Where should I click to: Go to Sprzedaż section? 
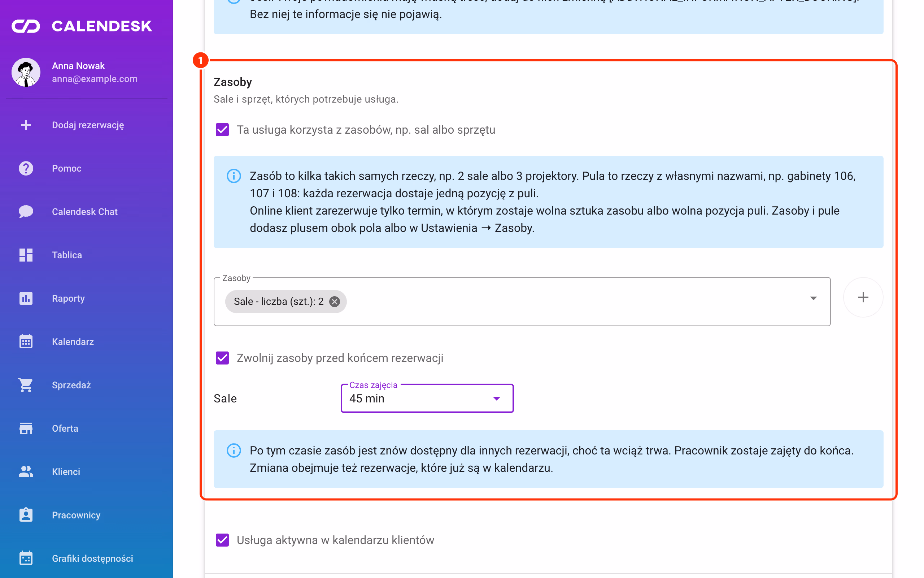coord(87,385)
